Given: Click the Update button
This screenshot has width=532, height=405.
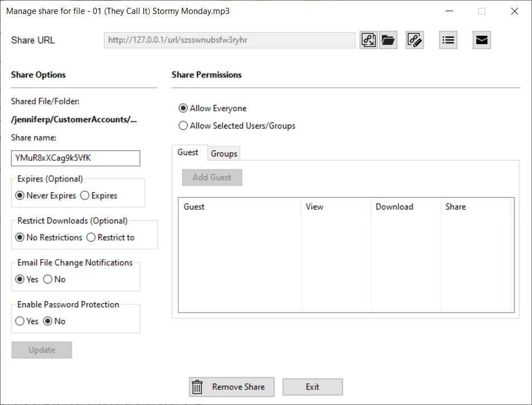Looking at the screenshot, I should (42, 350).
